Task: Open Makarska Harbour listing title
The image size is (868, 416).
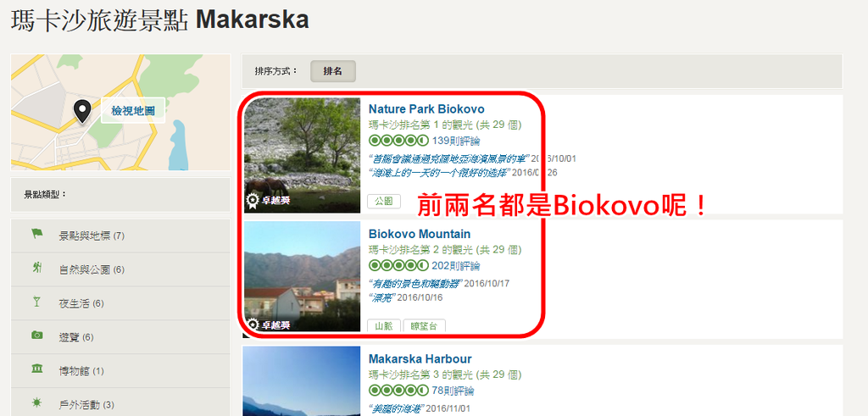Action: click(420, 359)
